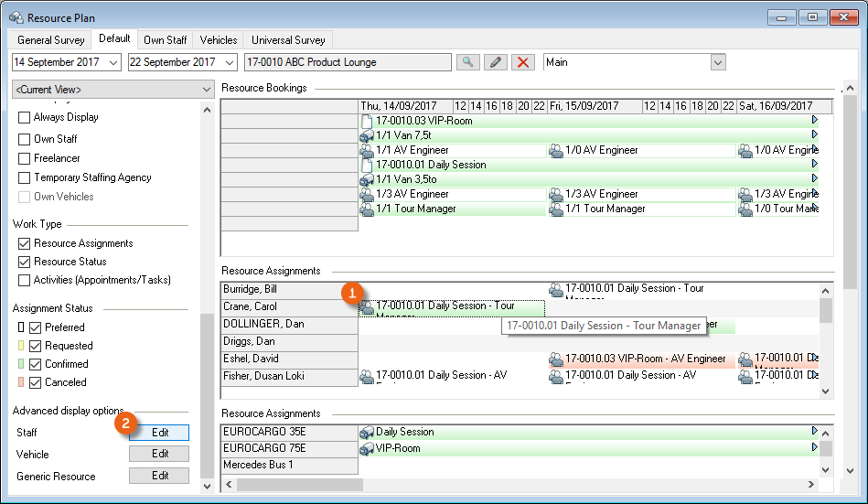Open the Main dropdown list
Viewport: 868px width, 504px height.
718,62
